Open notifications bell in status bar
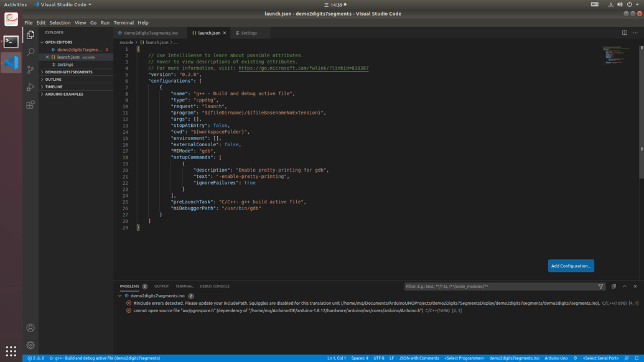The height and width of the screenshot is (362, 644). [x=637, y=358]
